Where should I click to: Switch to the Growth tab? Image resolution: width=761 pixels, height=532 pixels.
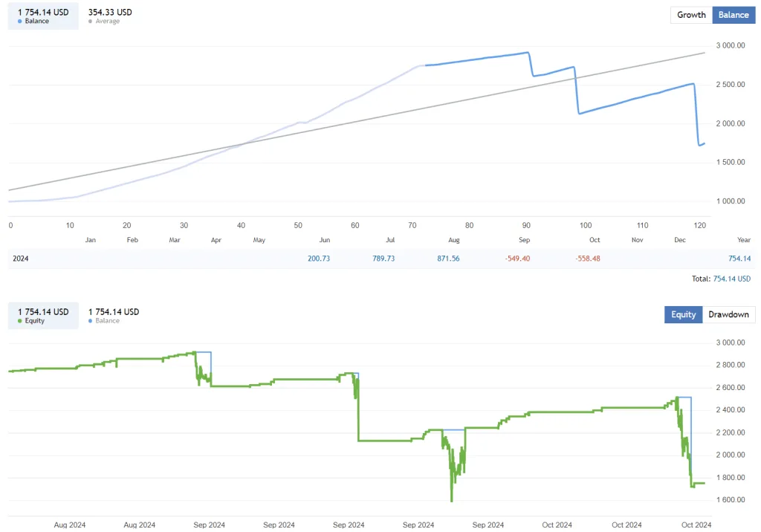(690, 15)
